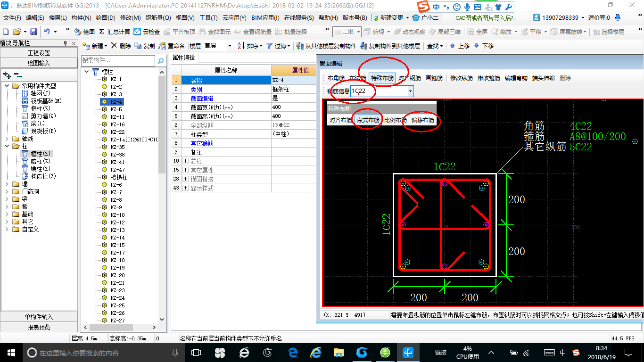The image size is (644, 362).
Task: Select 暗柱(Z) in navigation tree
Action: pos(40,161)
